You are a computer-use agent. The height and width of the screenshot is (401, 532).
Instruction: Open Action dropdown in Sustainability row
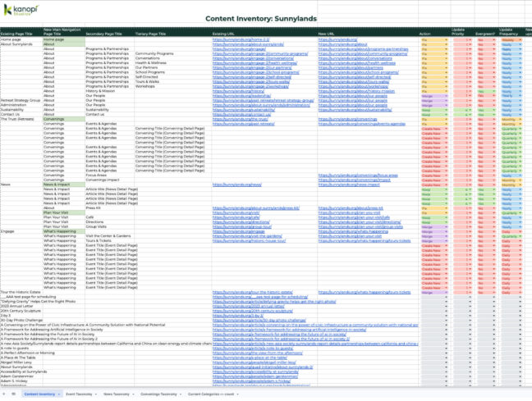point(446,110)
